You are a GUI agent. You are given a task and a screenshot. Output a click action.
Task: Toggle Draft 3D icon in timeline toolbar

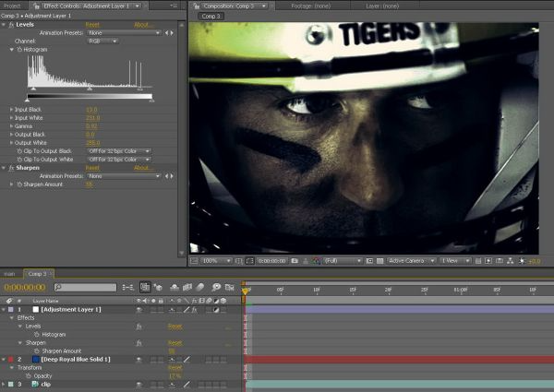(x=158, y=288)
